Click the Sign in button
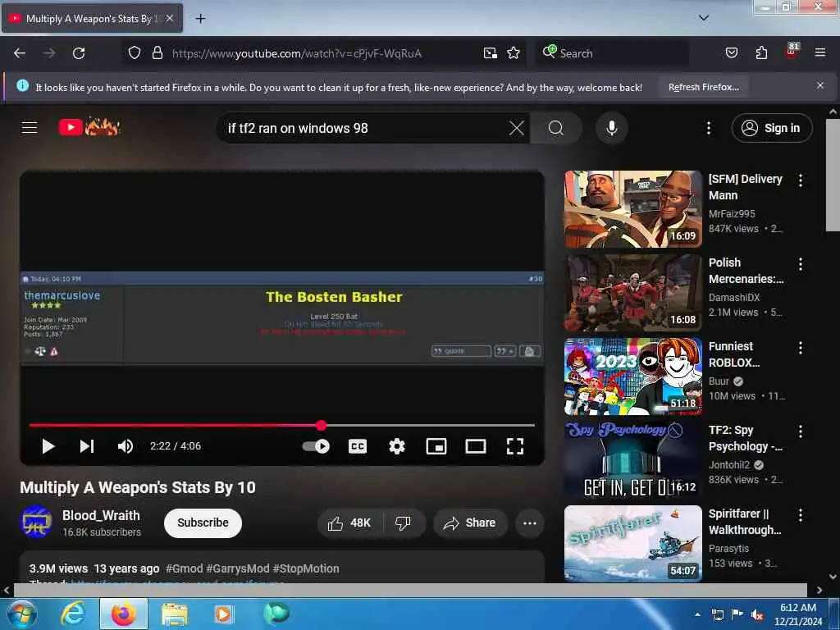 coord(771,128)
